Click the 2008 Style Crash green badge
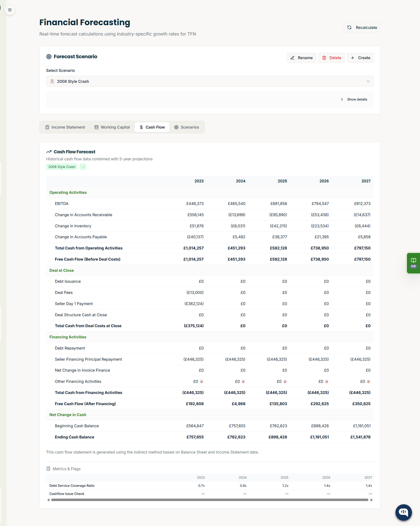The width and height of the screenshot is (420, 526). [62, 167]
